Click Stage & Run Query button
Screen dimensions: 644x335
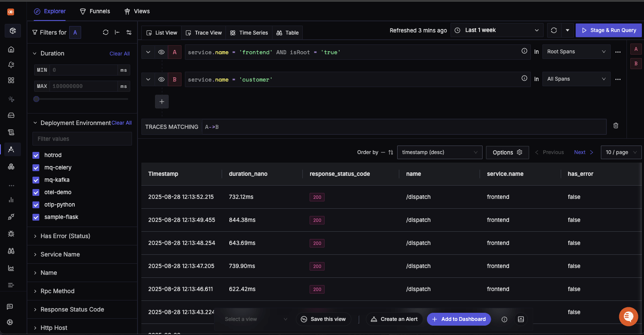(609, 30)
